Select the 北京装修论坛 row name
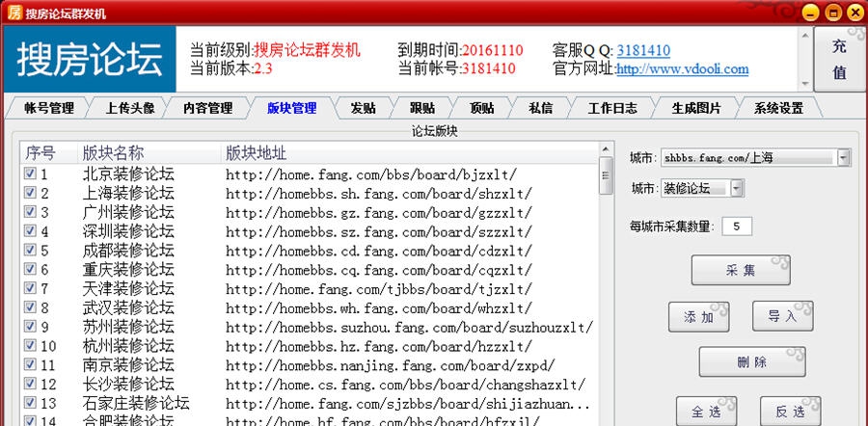Viewport: 868px width, 426px height. 128,174
